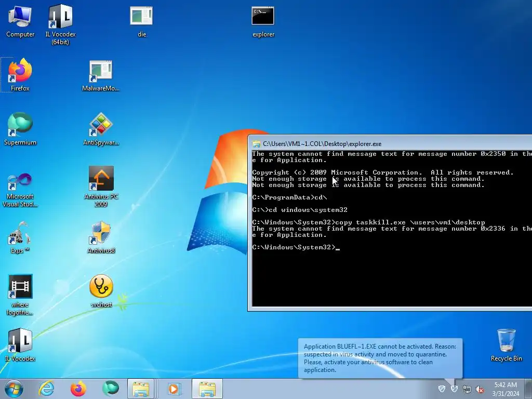Select the Supermium desktop shortcut
532x399 pixels.
(20, 129)
